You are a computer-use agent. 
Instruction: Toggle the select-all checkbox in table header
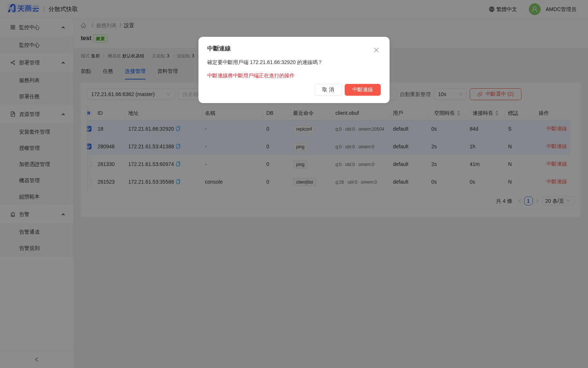pos(89,113)
